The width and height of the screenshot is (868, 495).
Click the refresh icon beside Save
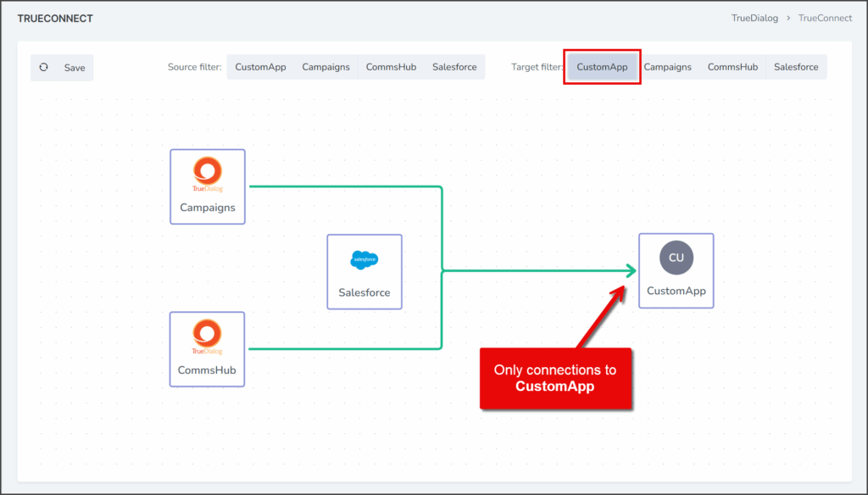click(x=44, y=68)
